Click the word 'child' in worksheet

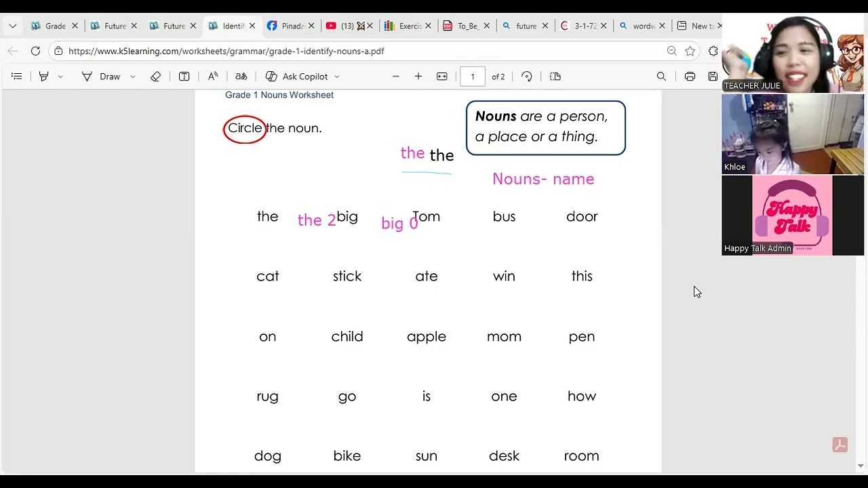coord(347,336)
